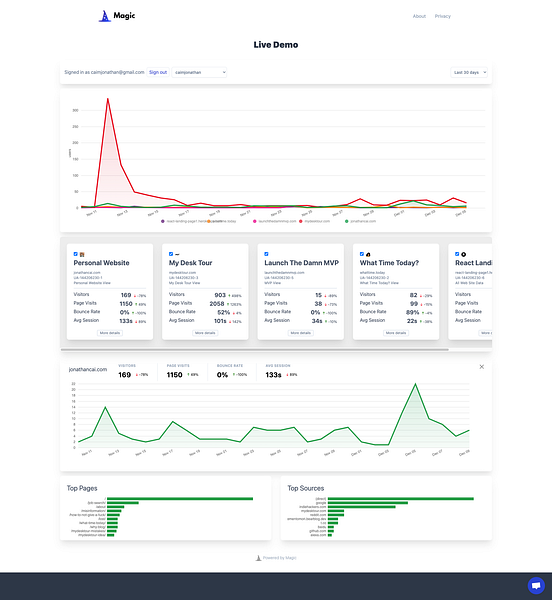552x600 pixels.
Task: Click the (direct) bar in Top Sources
Action: coord(401,499)
